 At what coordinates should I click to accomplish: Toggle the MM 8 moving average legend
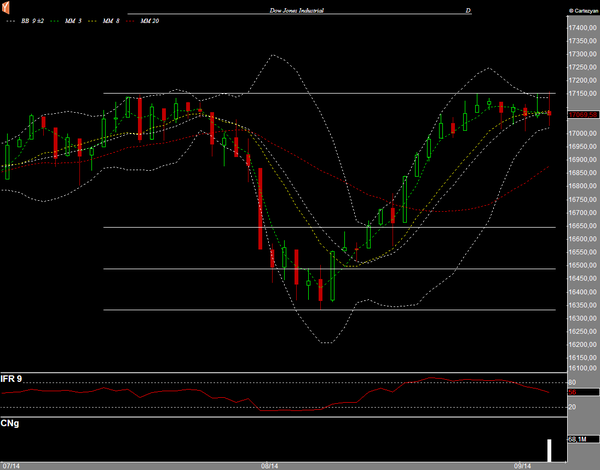113,19
